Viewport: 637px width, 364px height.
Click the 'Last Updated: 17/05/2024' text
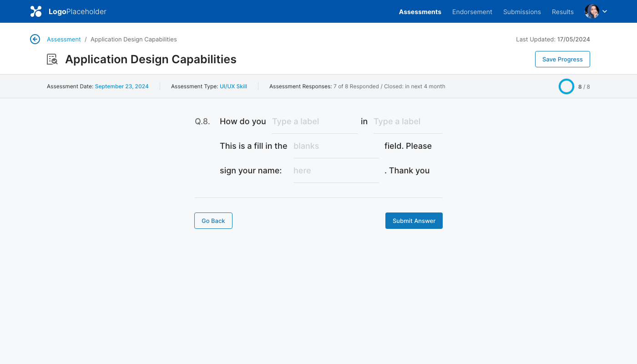553,39
